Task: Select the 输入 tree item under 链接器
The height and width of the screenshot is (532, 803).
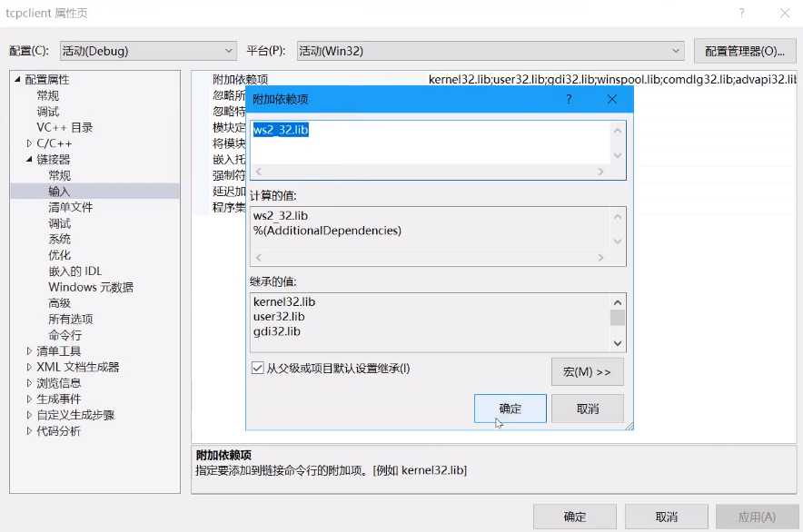Action: tap(58, 191)
